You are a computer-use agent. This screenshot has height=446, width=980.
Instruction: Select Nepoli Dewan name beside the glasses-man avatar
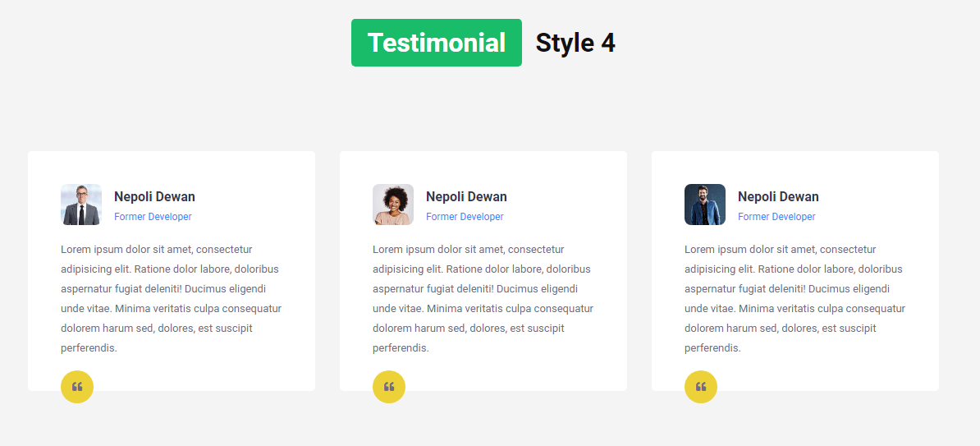[154, 196]
